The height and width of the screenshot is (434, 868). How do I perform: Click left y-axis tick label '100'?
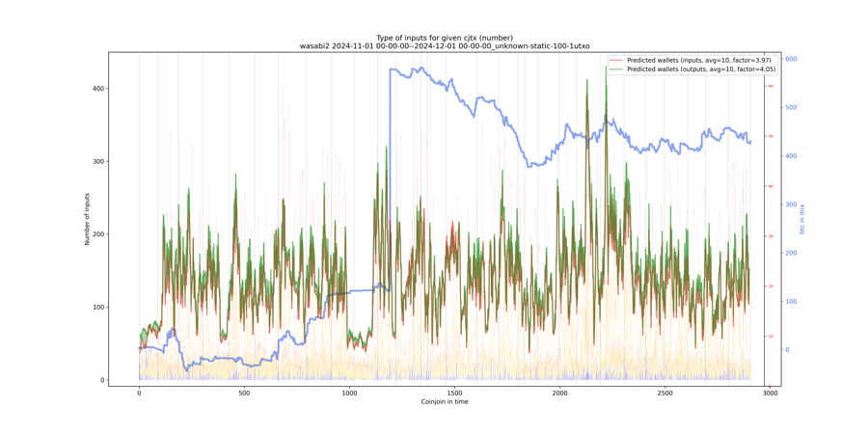click(x=97, y=308)
